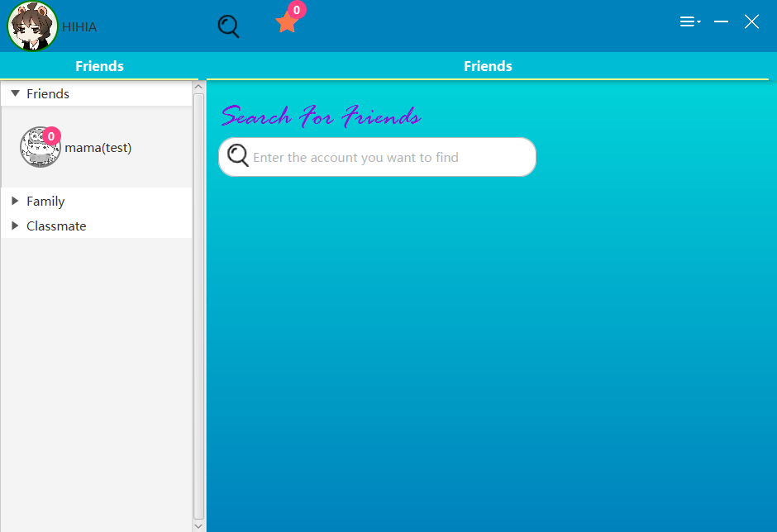Open the HIHIA profile avatar
Screen dimensions: 777x532
pos(32,26)
